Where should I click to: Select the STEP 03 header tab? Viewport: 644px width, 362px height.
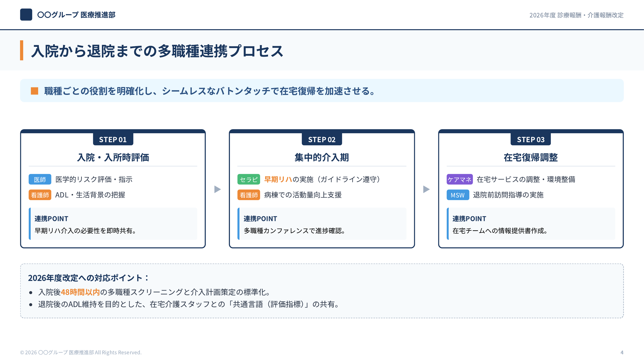pos(531,139)
